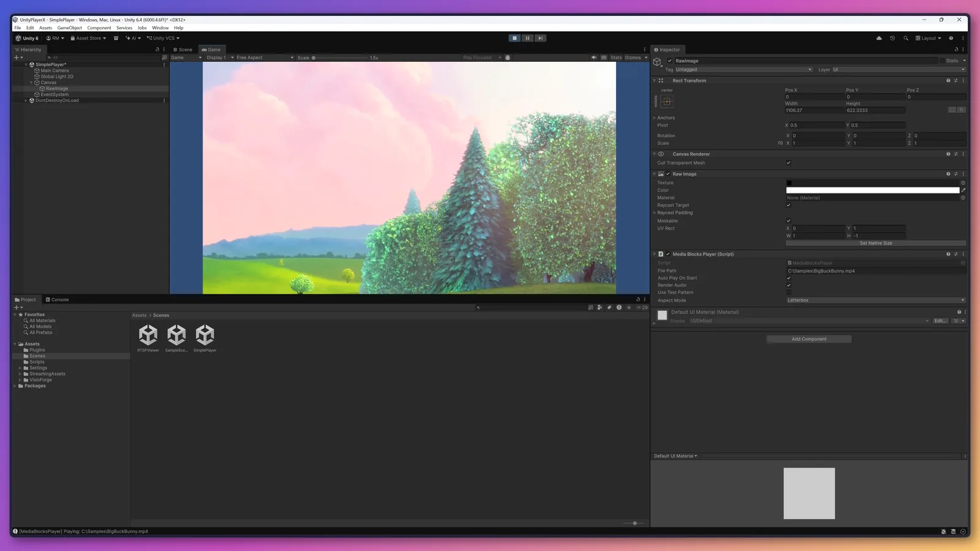
Task: Open the Gizmos button in Game view
Action: click(x=633, y=58)
